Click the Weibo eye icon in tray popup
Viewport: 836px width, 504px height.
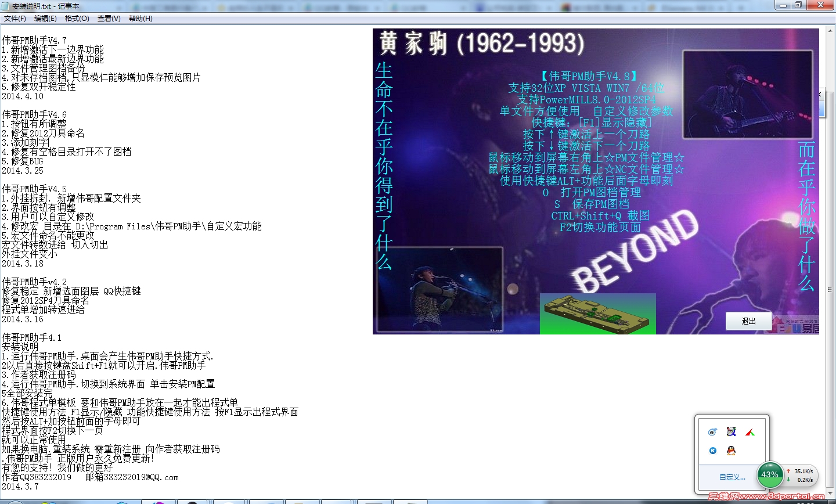[712, 432]
